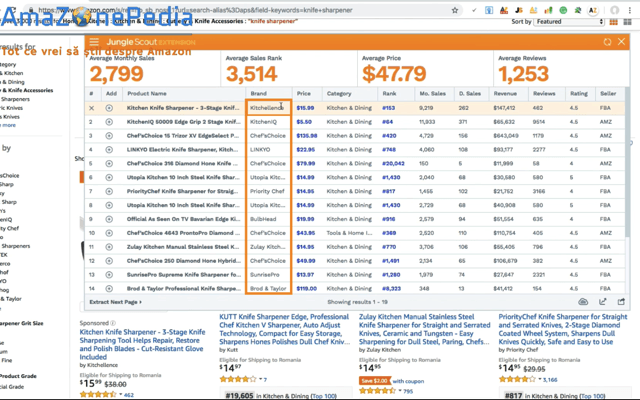Screen dimensions: 640x400
Task: Remove row 1 with the X icon
Action: click(x=92, y=108)
